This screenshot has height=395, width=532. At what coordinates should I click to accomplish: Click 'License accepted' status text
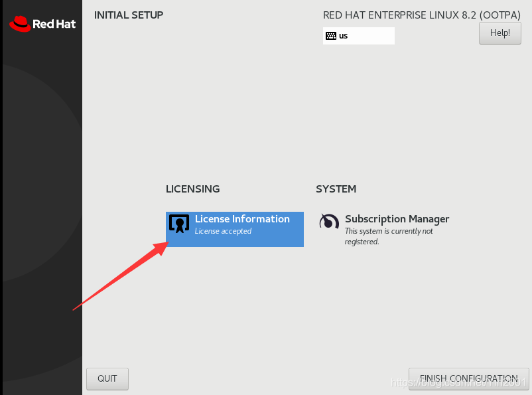[223, 231]
